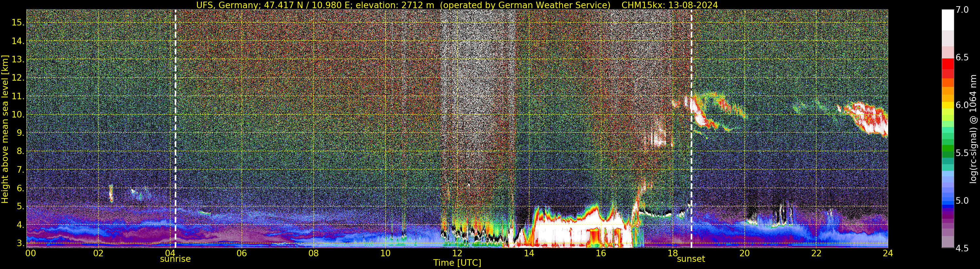This screenshot has height=269, width=980.
Task: Click the "Time [UTC]" axis label
Action: click(457, 263)
